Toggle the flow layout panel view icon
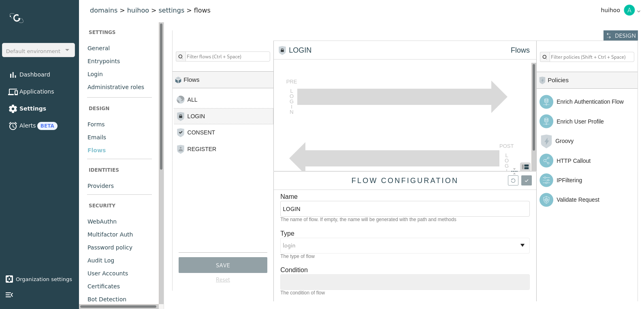 coord(525,167)
